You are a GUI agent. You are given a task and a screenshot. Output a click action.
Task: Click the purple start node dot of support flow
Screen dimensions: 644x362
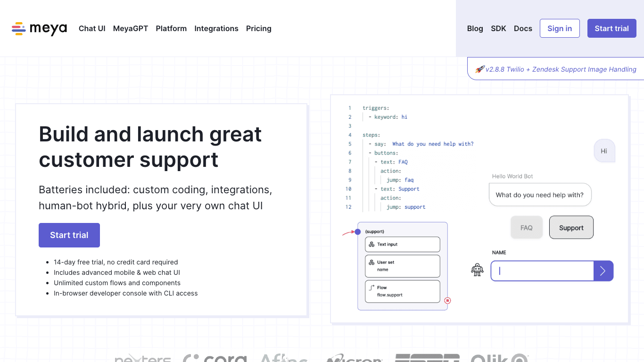coord(357,231)
